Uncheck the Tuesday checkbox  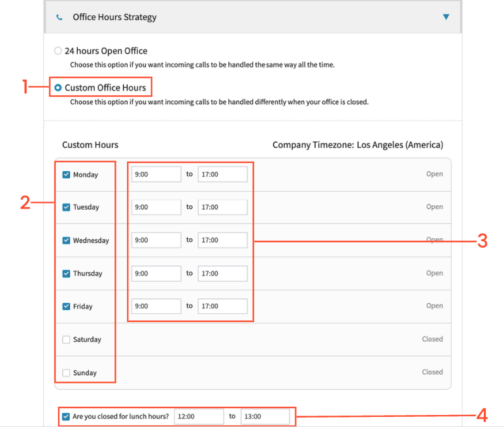(66, 207)
